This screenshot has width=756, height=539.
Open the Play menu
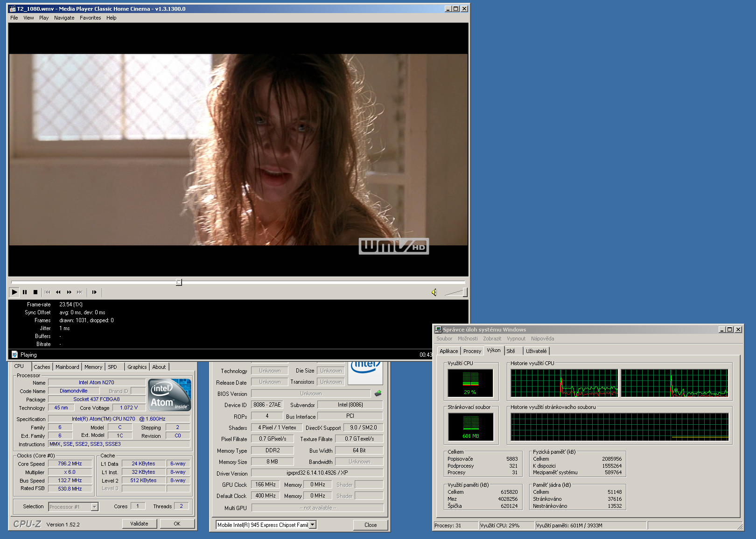[44, 18]
